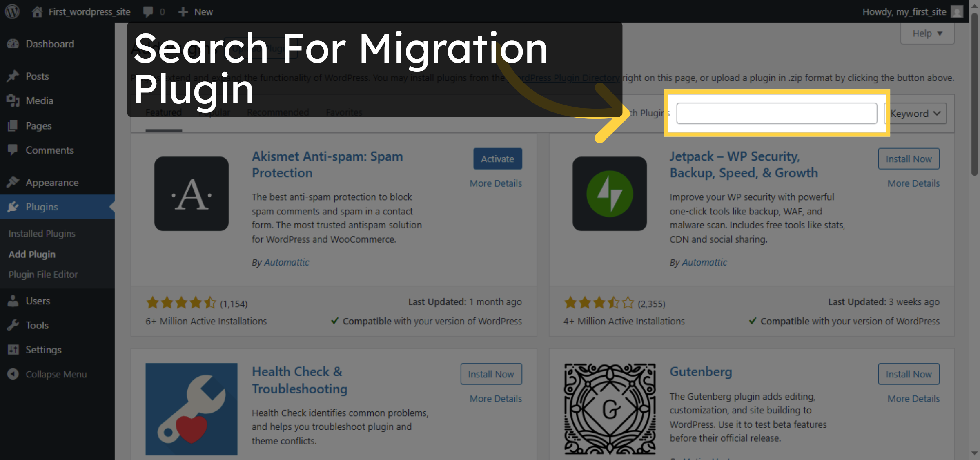Select the Media library icon
Viewport: 980px width, 460px height.
13,100
